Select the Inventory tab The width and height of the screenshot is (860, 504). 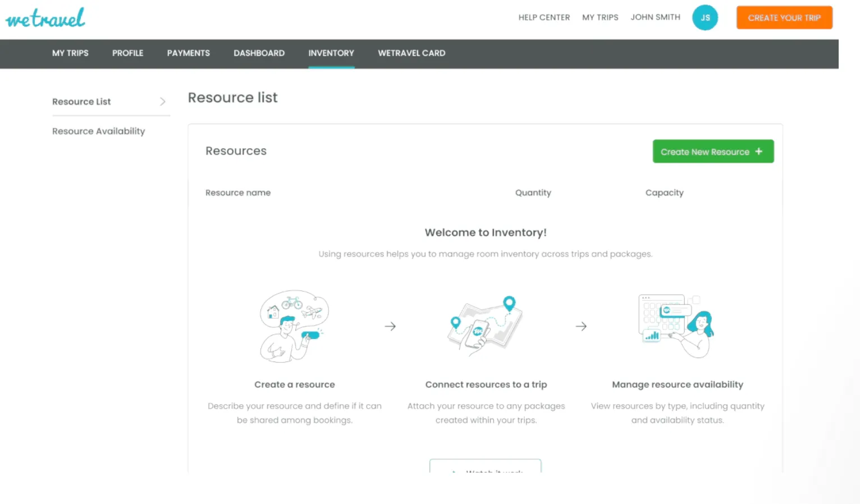tap(331, 53)
